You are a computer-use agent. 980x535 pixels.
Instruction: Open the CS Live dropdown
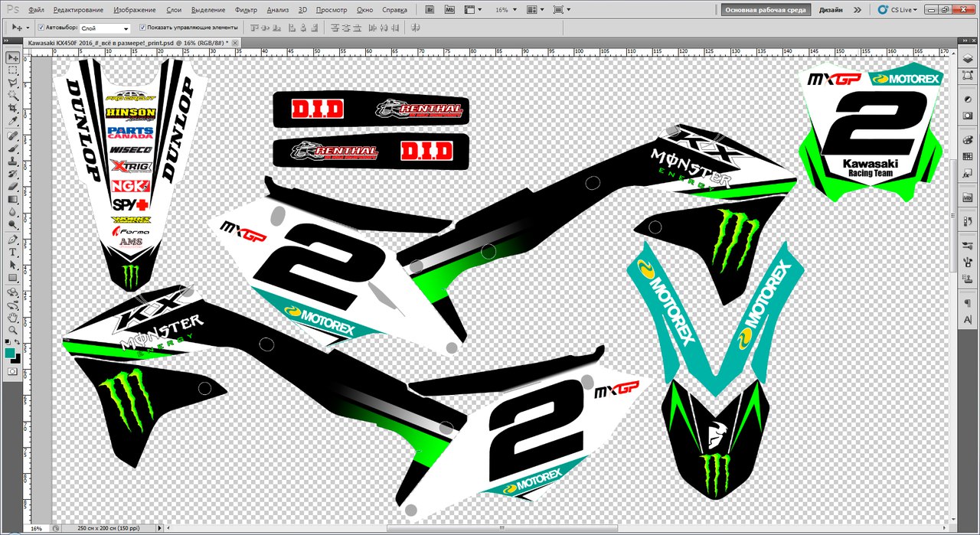897,10
